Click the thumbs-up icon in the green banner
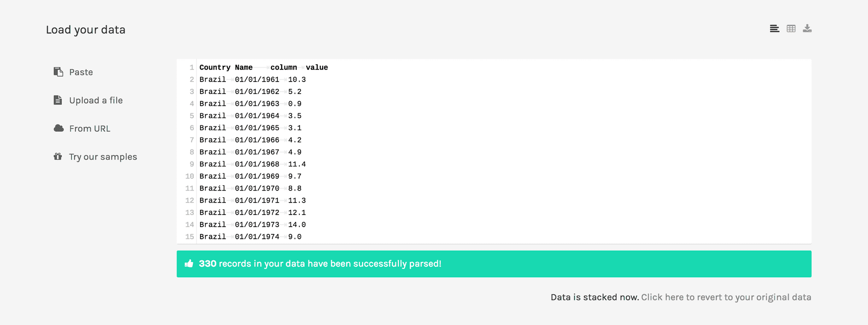This screenshot has width=868, height=325. pos(189,263)
